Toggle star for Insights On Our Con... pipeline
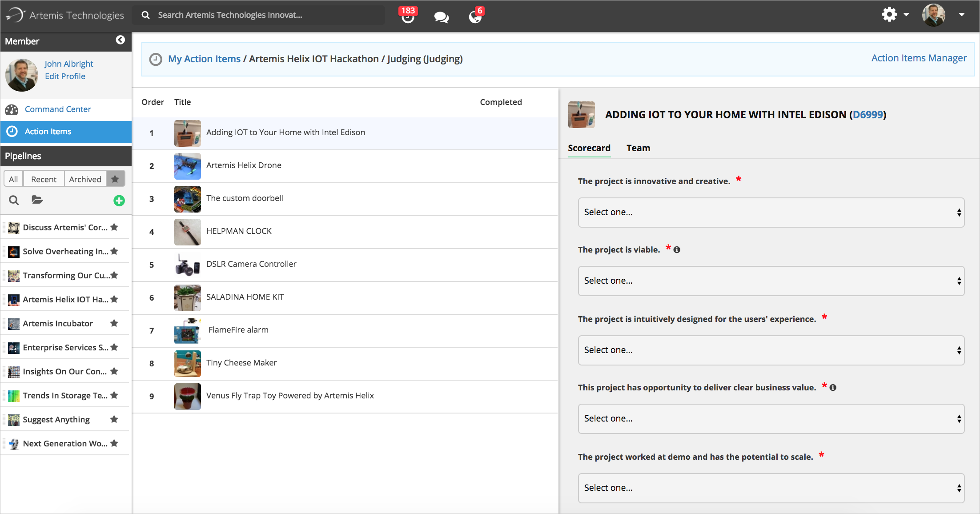Screen dimensions: 980x514 (x=114, y=371)
